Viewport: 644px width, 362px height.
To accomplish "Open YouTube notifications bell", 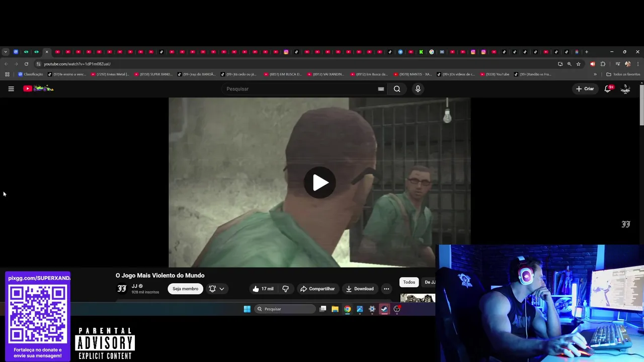I will click(x=608, y=88).
